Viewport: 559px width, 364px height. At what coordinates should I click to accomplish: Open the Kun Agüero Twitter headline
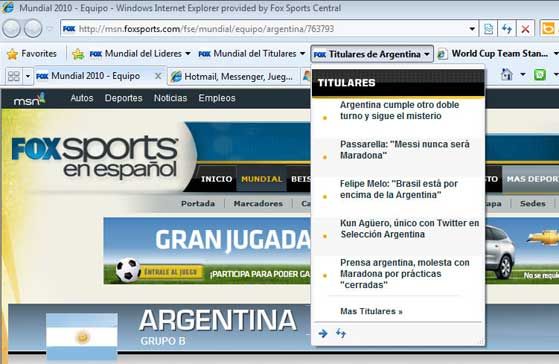click(410, 229)
